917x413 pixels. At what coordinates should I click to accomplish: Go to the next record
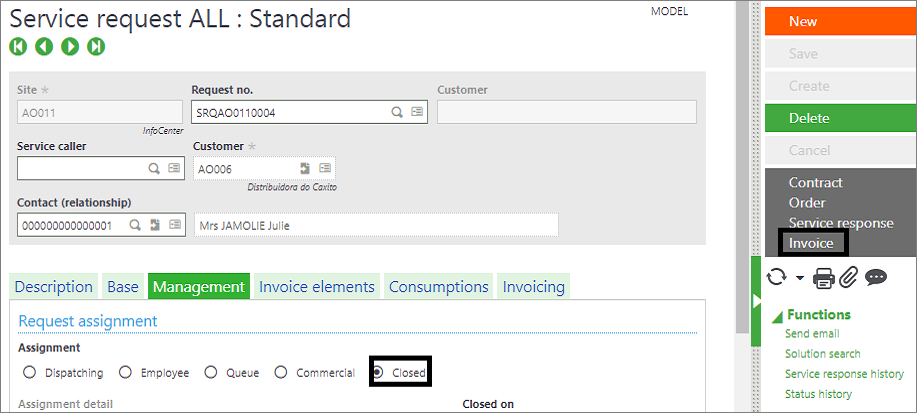point(70,46)
